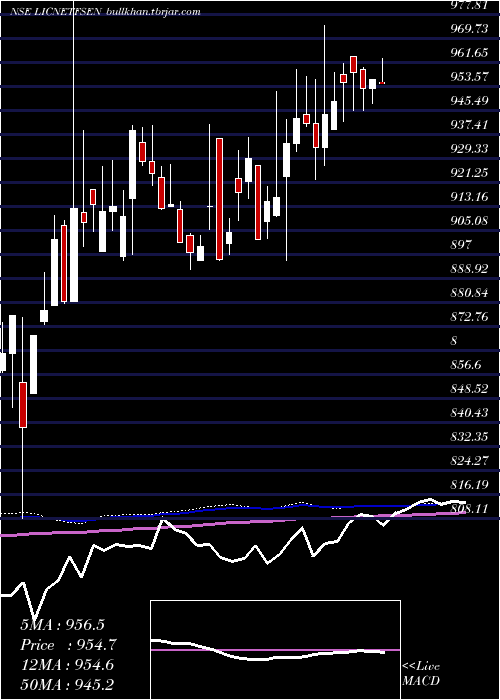
Task: Click the <<Live MACD label
Action: coord(421,674)
